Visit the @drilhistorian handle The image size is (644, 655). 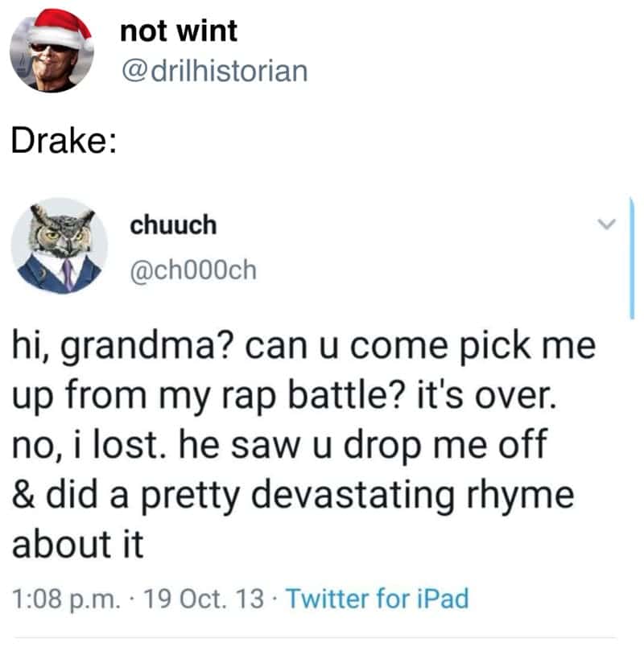tap(213, 70)
